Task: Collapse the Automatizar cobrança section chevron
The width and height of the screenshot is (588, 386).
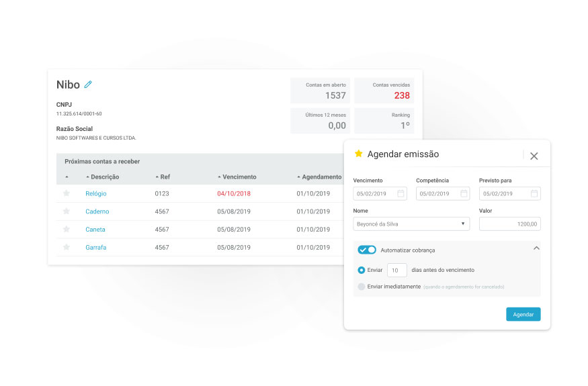Action: 536,248
